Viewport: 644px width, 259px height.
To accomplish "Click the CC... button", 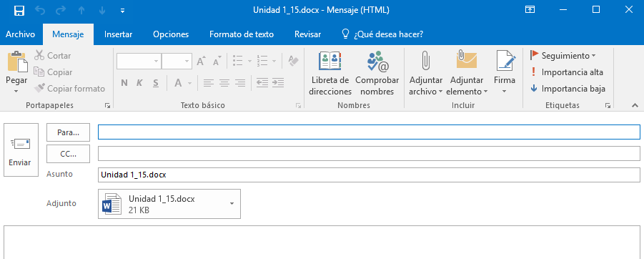I will (x=68, y=154).
